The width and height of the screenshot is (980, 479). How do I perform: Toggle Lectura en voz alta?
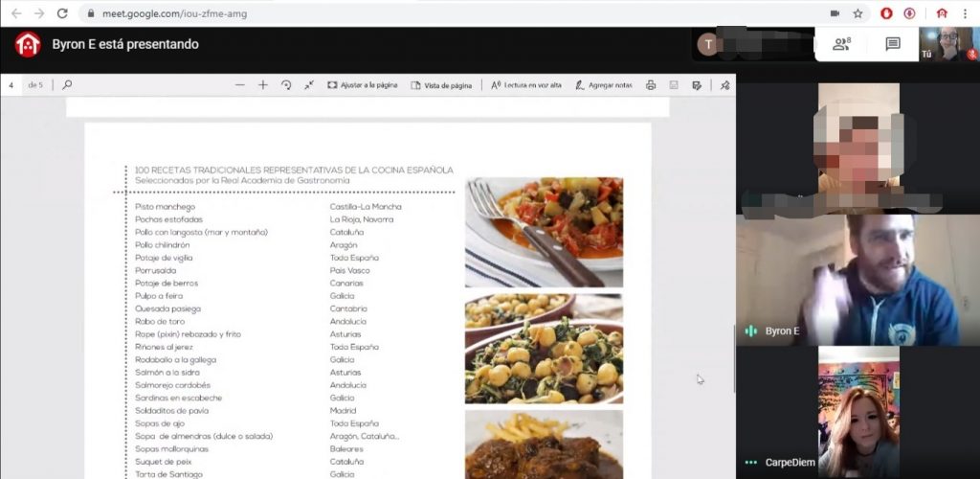tap(526, 85)
